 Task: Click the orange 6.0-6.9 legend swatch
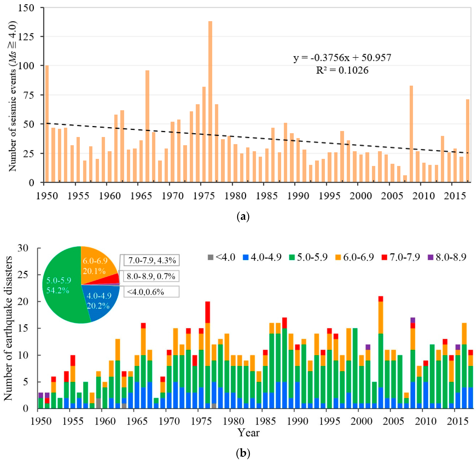pos(338,257)
